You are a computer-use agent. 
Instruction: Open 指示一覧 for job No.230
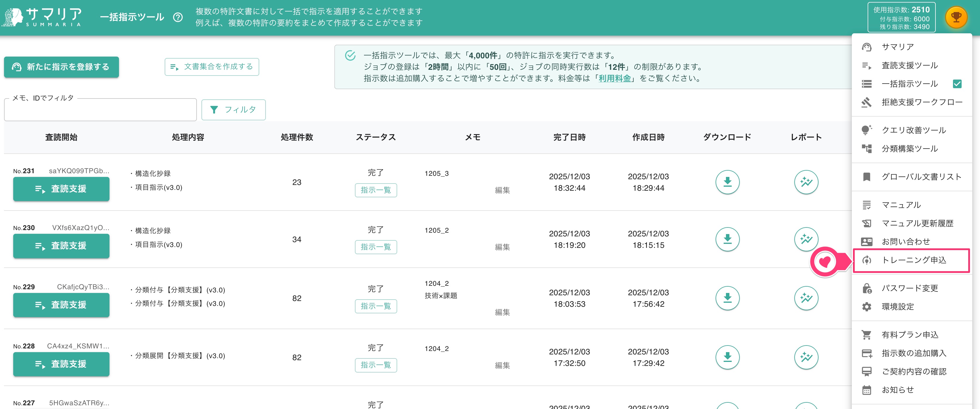376,247
